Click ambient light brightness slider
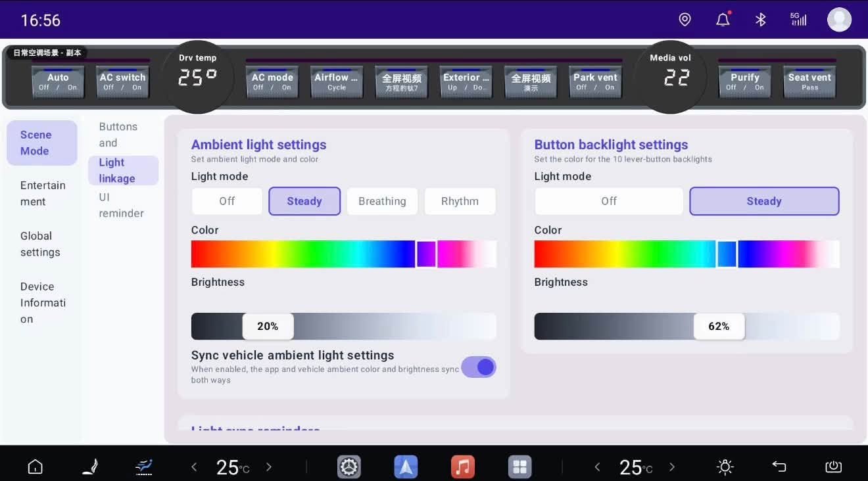 tap(344, 327)
